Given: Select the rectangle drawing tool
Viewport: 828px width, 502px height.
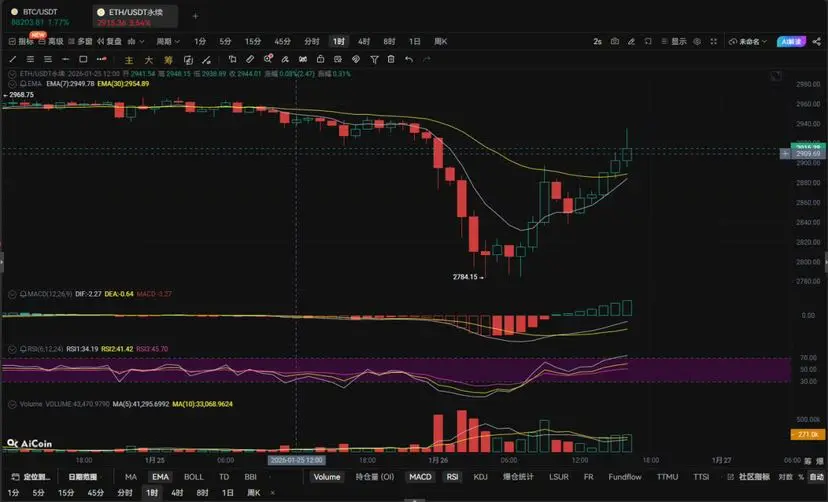Looking at the screenshot, I should pyautogui.click(x=83, y=59).
